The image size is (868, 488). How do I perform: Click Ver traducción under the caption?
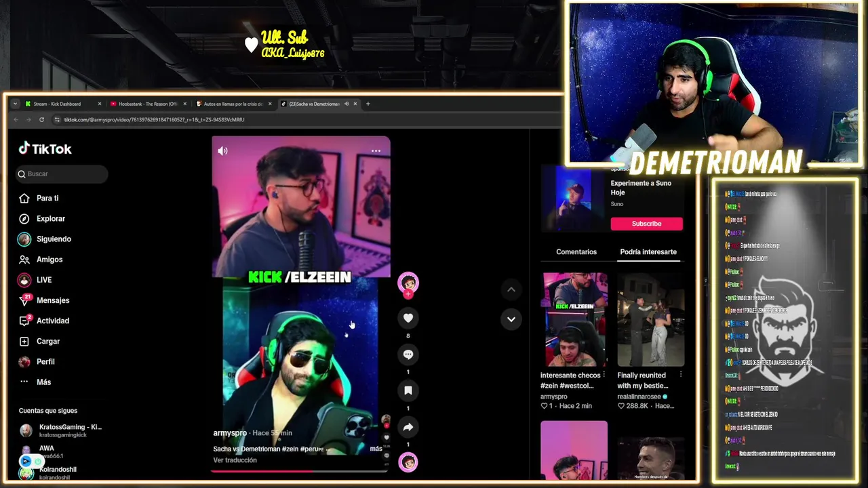pos(235,460)
